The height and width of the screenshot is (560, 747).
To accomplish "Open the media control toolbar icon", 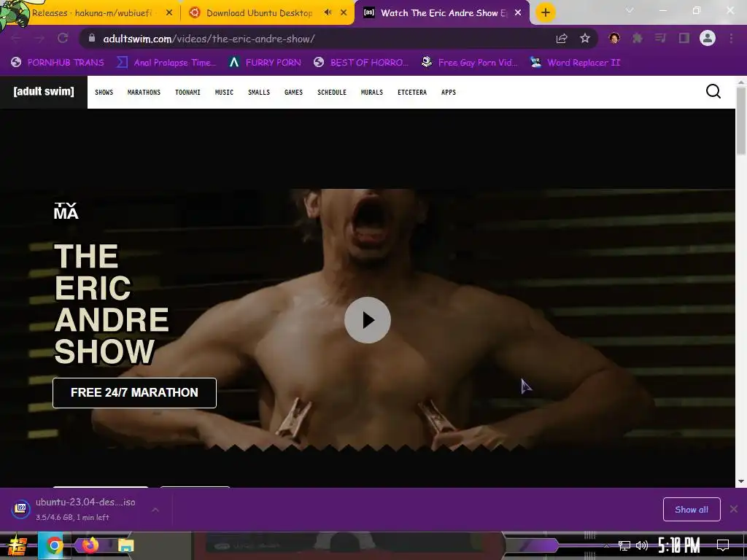I will (x=660, y=38).
